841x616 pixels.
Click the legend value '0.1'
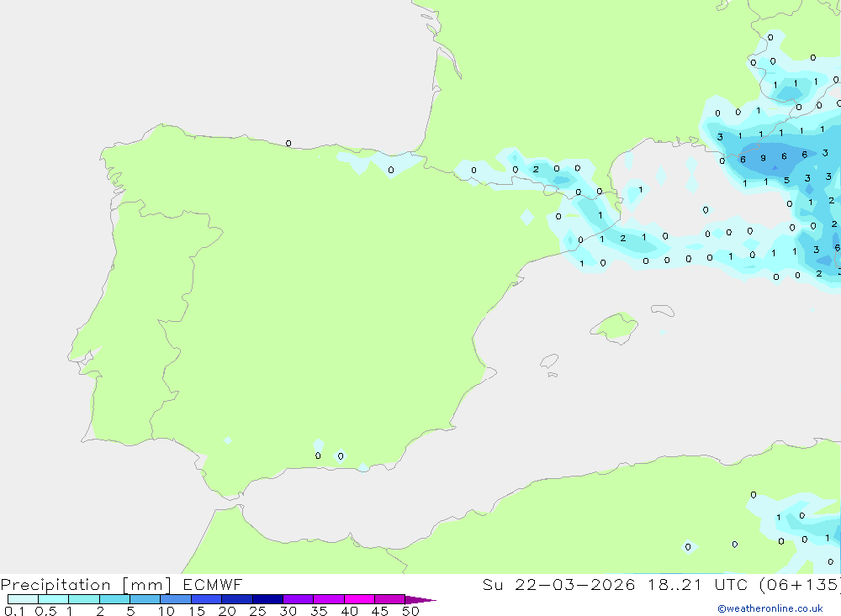[x=14, y=611]
